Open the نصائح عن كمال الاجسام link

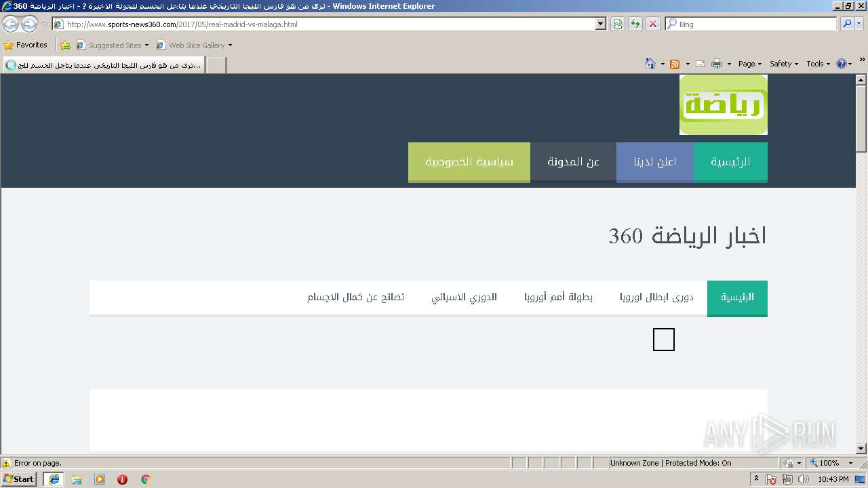[x=355, y=298]
